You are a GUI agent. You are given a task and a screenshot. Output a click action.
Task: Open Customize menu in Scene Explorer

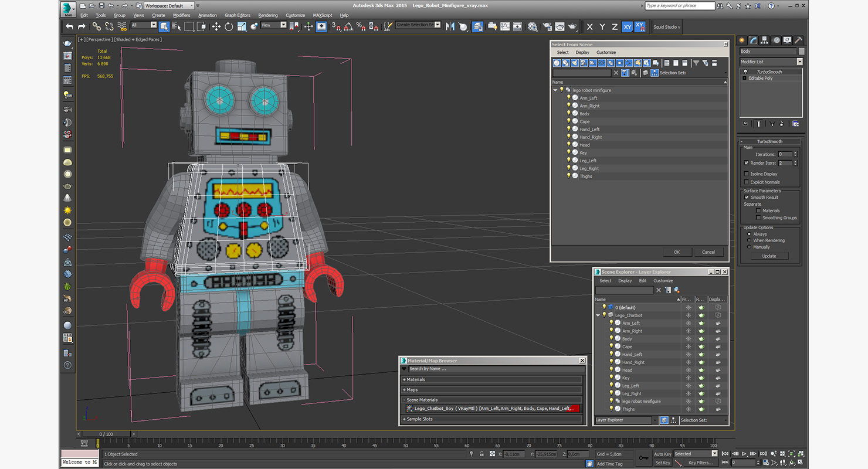tap(663, 281)
